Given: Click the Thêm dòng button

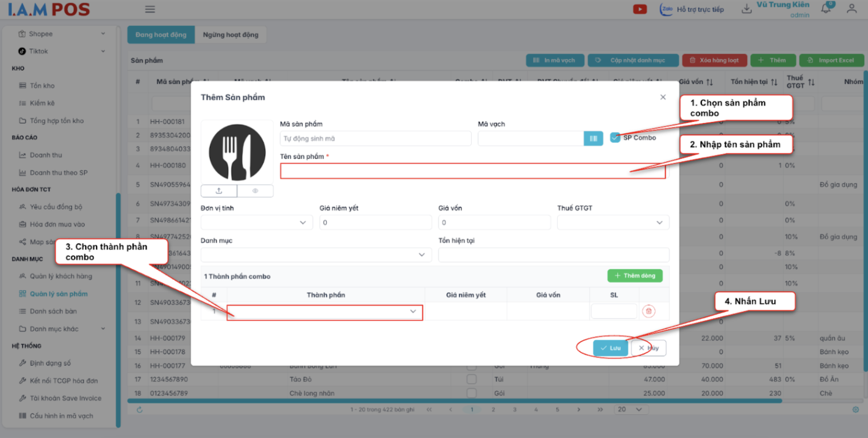Looking at the screenshot, I should (x=635, y=276).
